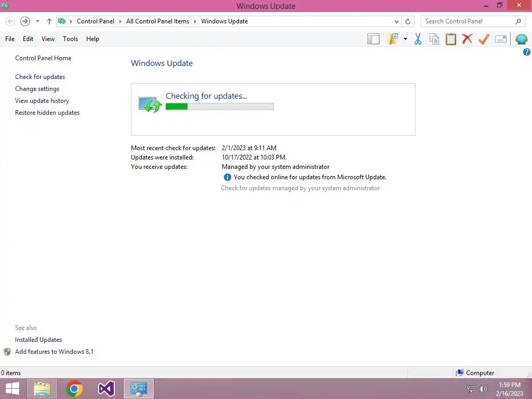
Task: Click the 2/1/2023 at 9:11 AM value
Action: [x=249, y=148]
